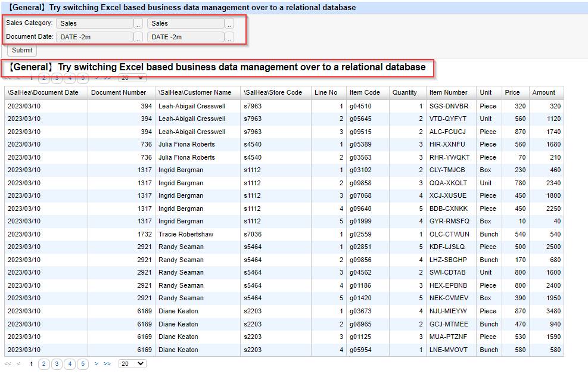
Task: Click the Submit button
Action: [23, 51]
